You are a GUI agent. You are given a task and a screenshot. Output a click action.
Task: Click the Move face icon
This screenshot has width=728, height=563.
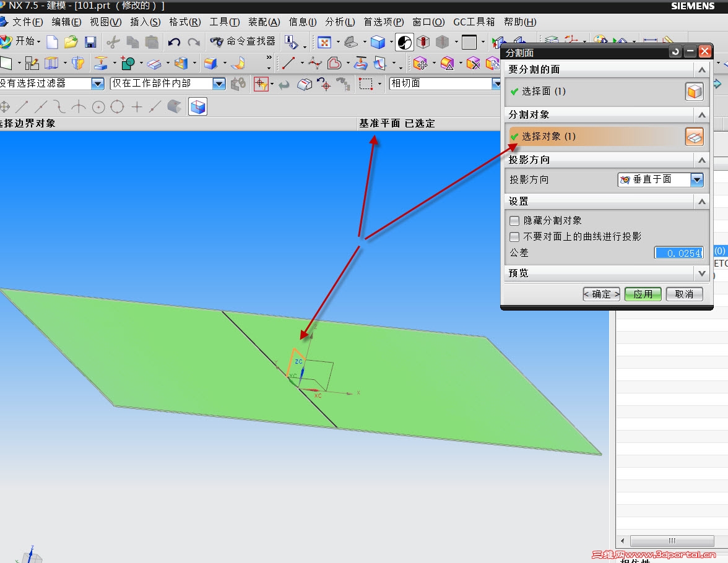tap(420, 63)
